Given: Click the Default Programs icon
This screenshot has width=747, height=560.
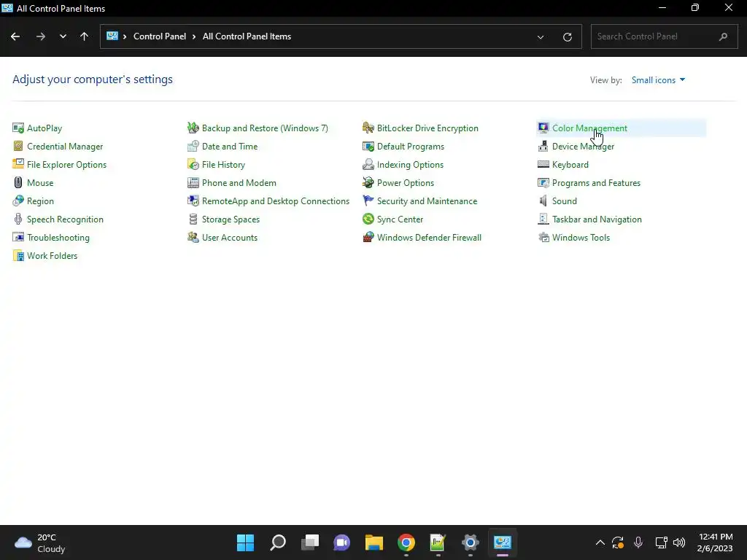Looking at the screenshot, I should 368,146.
